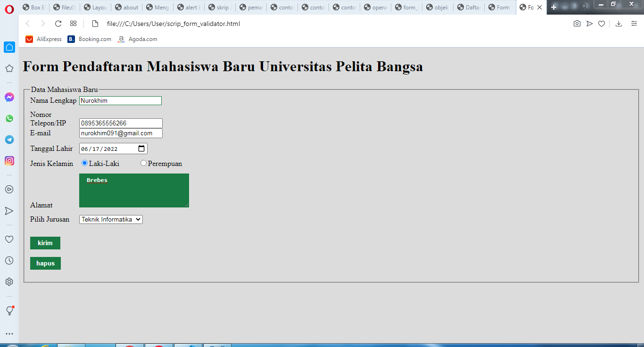The width and height of the screenshot is (644, 347).
Task: Open browsing history via the clock icon
Action: pos(9,260)
